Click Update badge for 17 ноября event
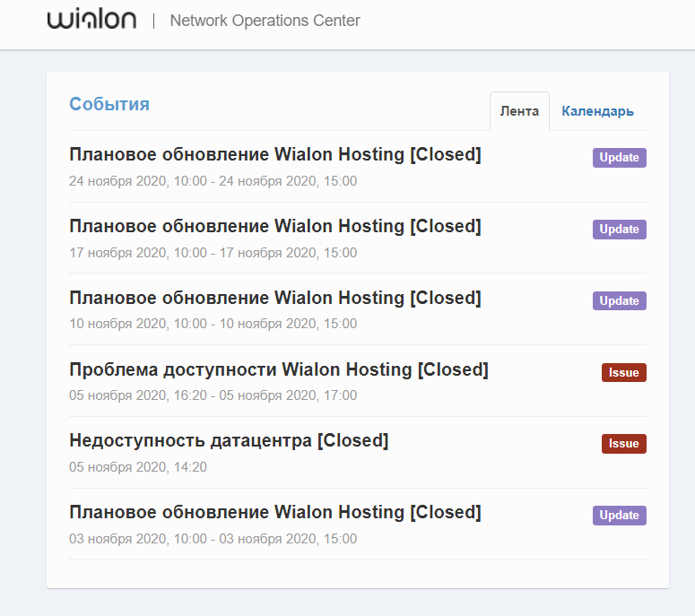Screen dimensions: 695x616 tap(619, 230)
